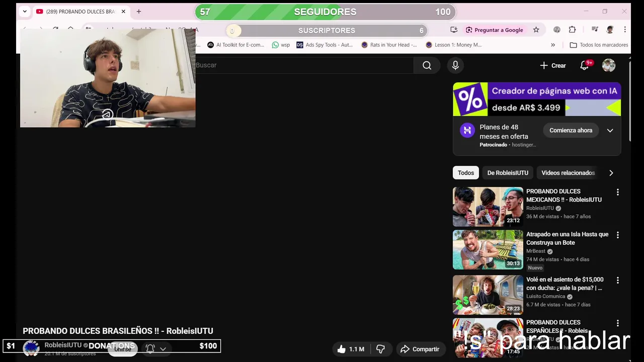Open Todos los marcadores folder
This screenshot has height=362, width=644.
click(599, 45)
